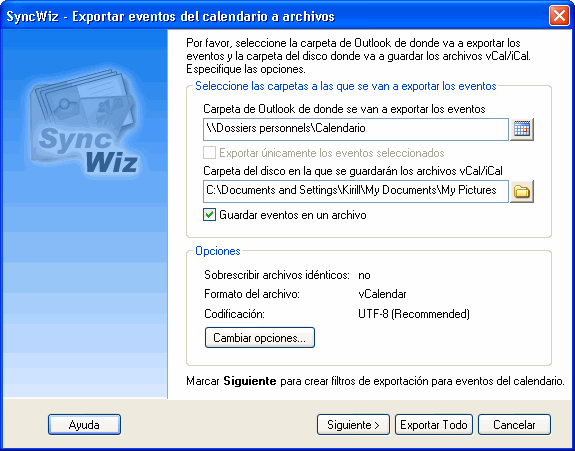Click the Outlook folder path field
Viewport: 575px width, 451px height.
(x=356, y=129)
